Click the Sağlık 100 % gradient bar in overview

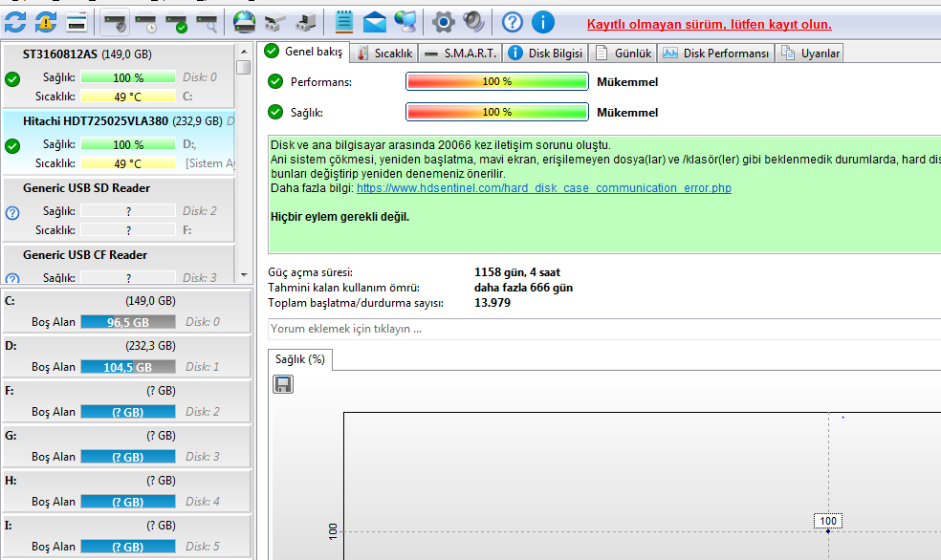[497, 112]
